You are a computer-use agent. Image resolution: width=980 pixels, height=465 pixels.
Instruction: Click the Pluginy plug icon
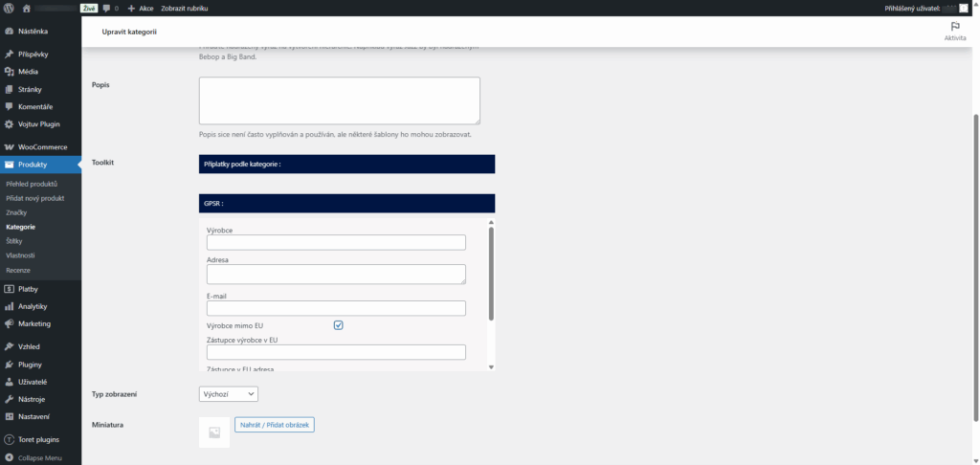coord(9,365)
